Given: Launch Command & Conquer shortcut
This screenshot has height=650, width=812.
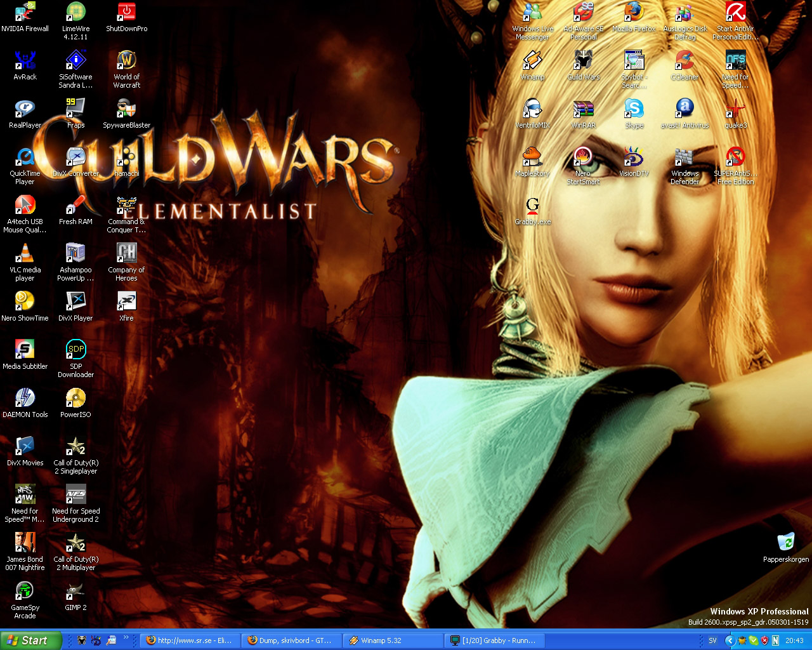Looking at the screenshot, I should pyautogui.click(x=126, y=215).
